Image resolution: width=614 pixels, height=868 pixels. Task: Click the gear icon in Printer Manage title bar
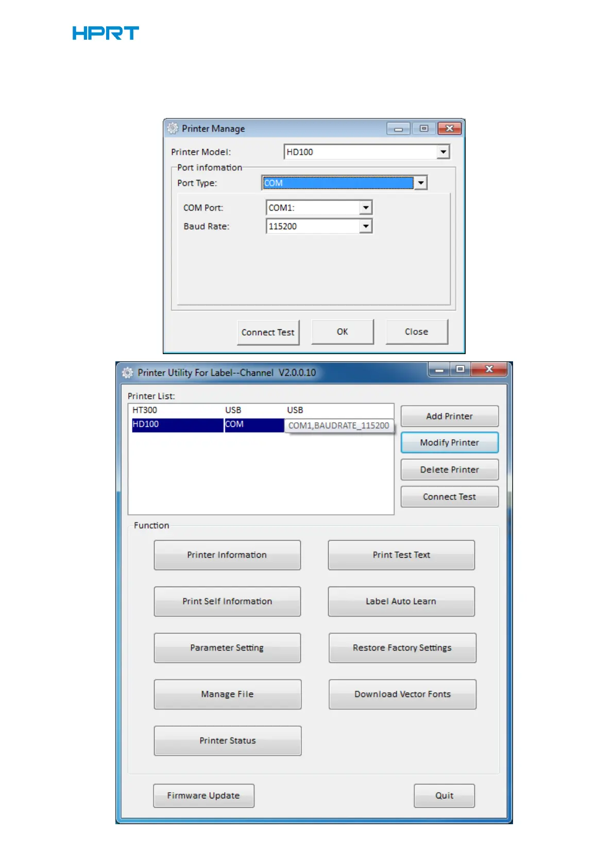[173, 128]
